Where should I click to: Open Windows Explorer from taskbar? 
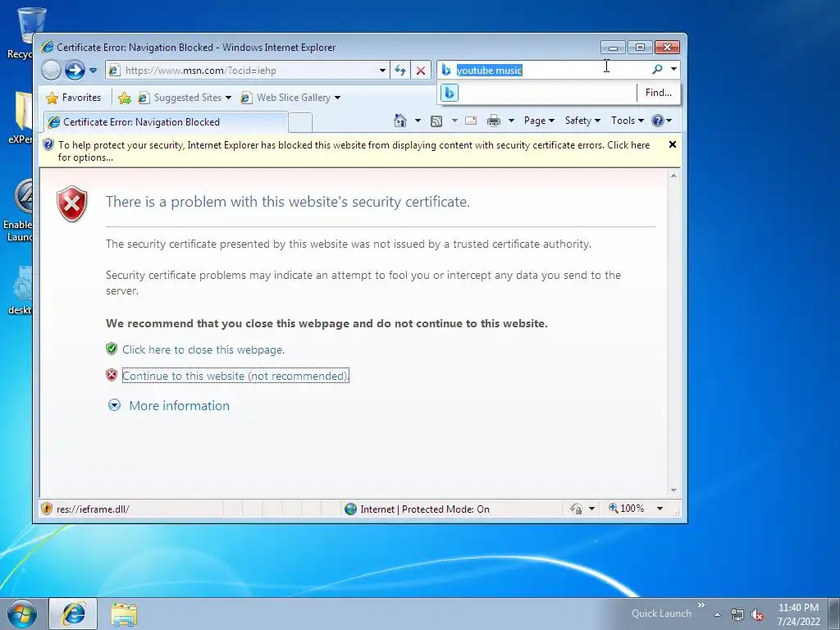tap(124, 614)
